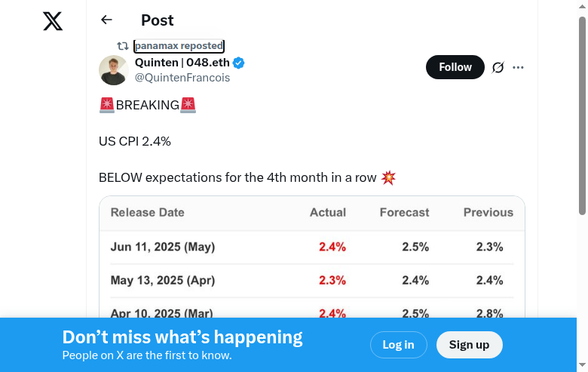This screenshot has width=588, height=372.
Task: Open Grok actions icon beside Follow
Action: 498,67
